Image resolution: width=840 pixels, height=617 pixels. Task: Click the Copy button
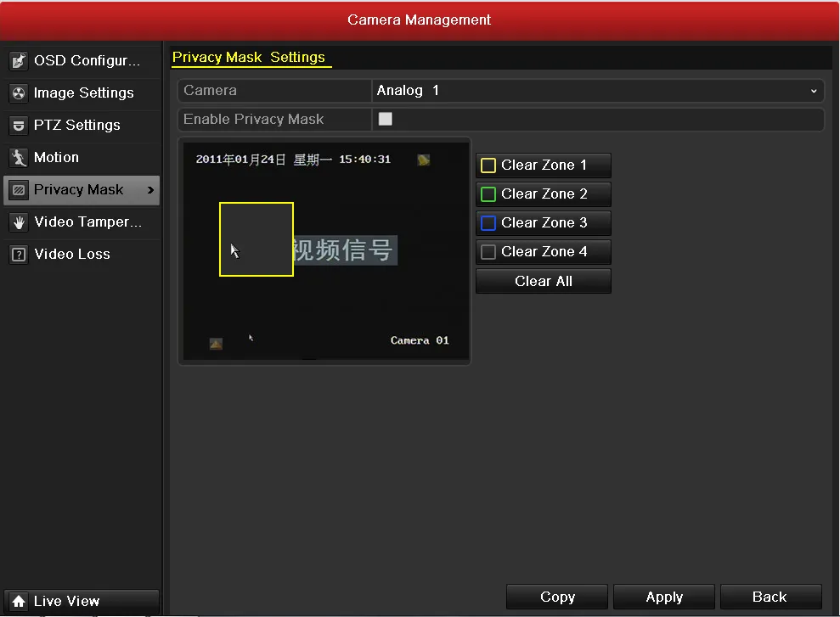click(557, 597)
